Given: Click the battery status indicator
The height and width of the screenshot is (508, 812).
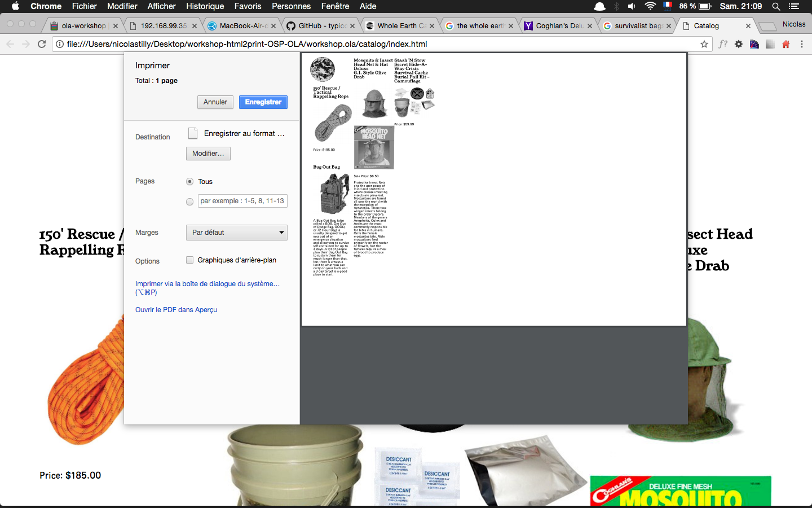Looking at the screenshot, I should (695, 6).
